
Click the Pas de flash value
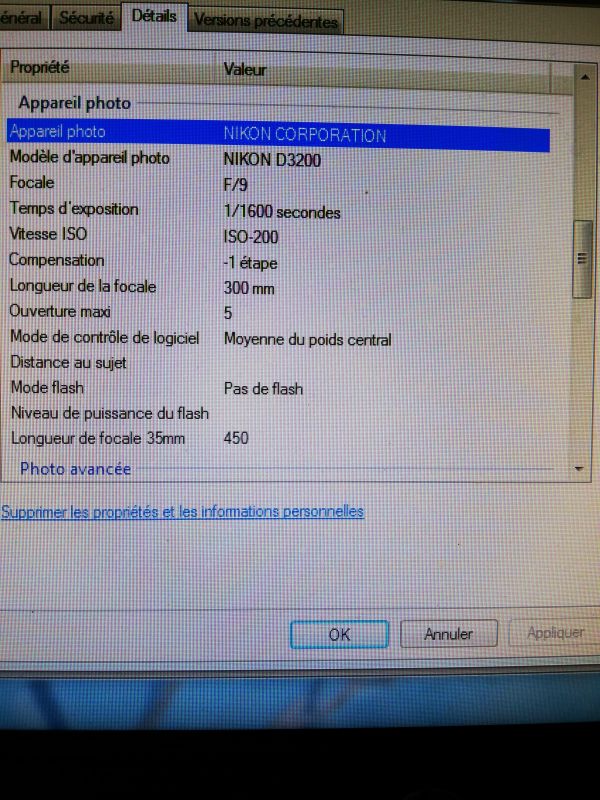(263, 389)
